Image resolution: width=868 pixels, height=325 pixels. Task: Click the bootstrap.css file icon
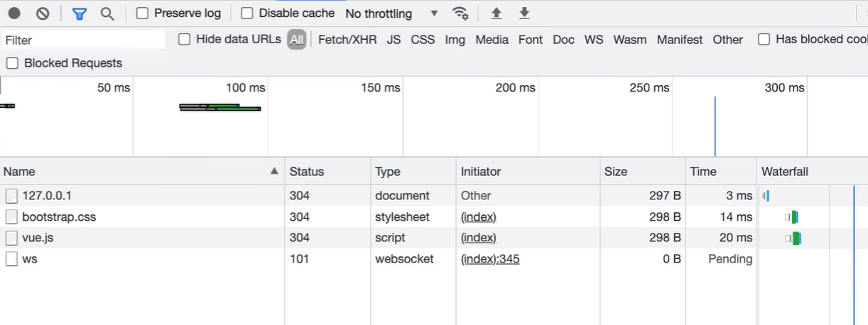tap(11, 217)
